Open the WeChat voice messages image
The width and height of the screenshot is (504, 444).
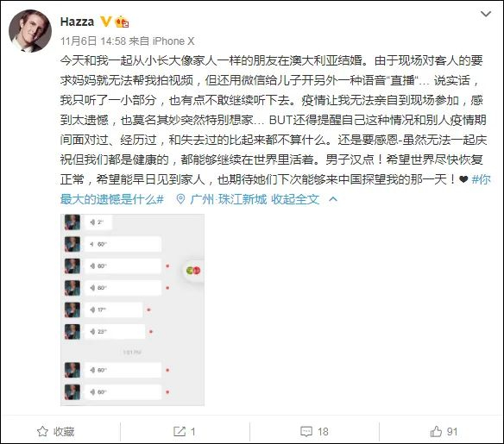click(132, 310)
